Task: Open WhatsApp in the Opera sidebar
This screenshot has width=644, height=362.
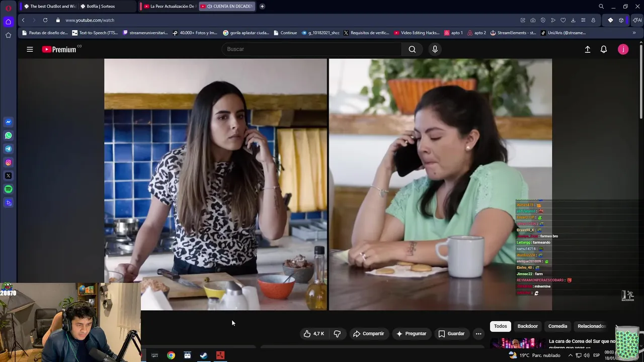Action: 8,135
